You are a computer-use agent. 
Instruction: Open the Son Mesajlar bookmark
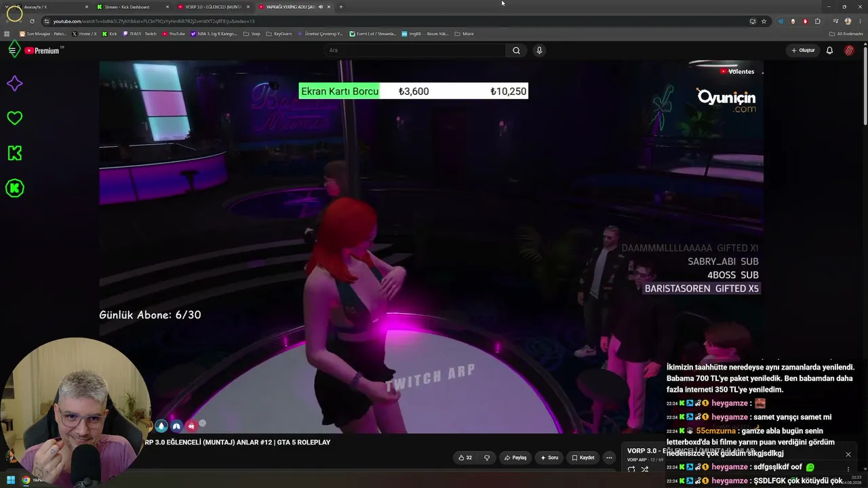(43, 33)
